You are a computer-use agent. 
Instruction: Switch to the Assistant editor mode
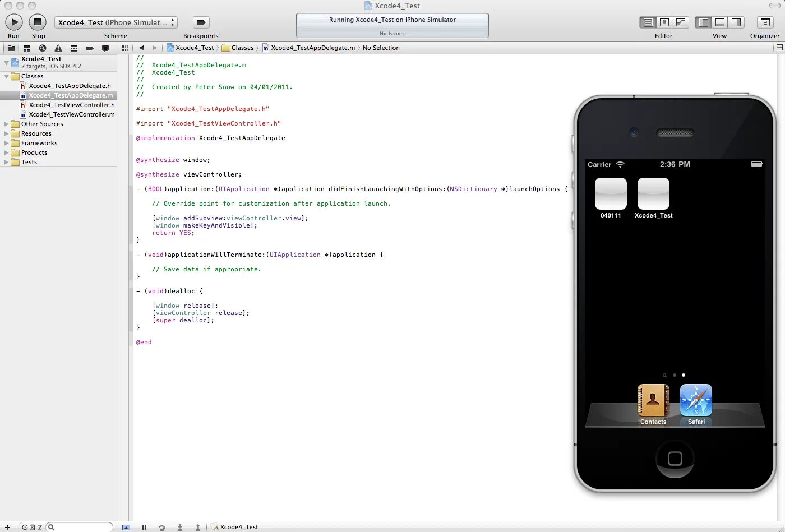tap(664, 22)
